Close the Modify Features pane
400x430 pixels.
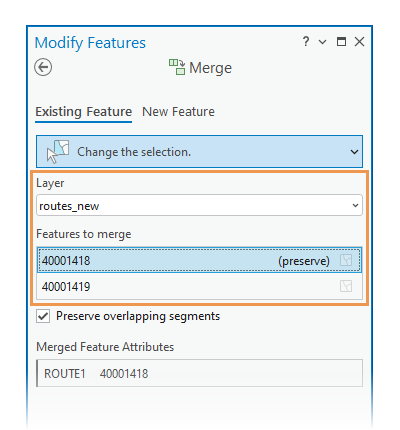tap(359, 42)
